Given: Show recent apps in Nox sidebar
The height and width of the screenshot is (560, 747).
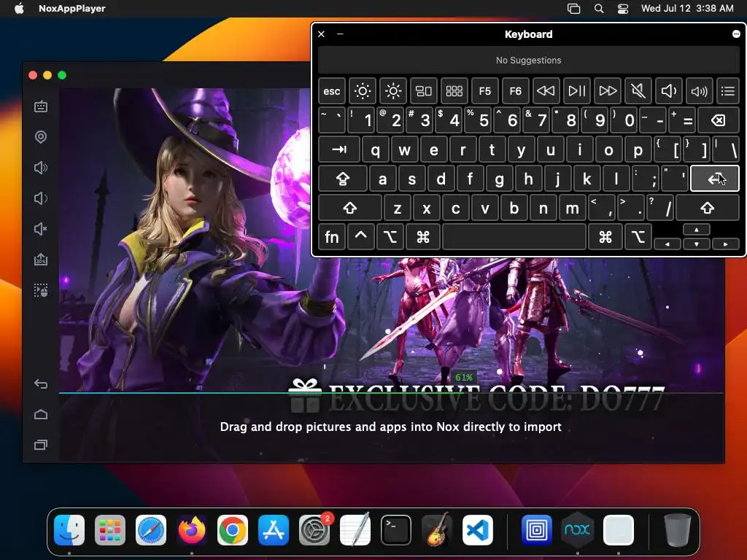Looking at the screenshot, I should [x=41, y=445].
